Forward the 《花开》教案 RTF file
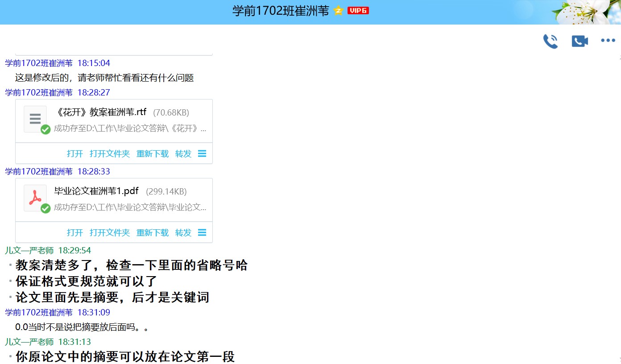 click(x=183, y=154)
